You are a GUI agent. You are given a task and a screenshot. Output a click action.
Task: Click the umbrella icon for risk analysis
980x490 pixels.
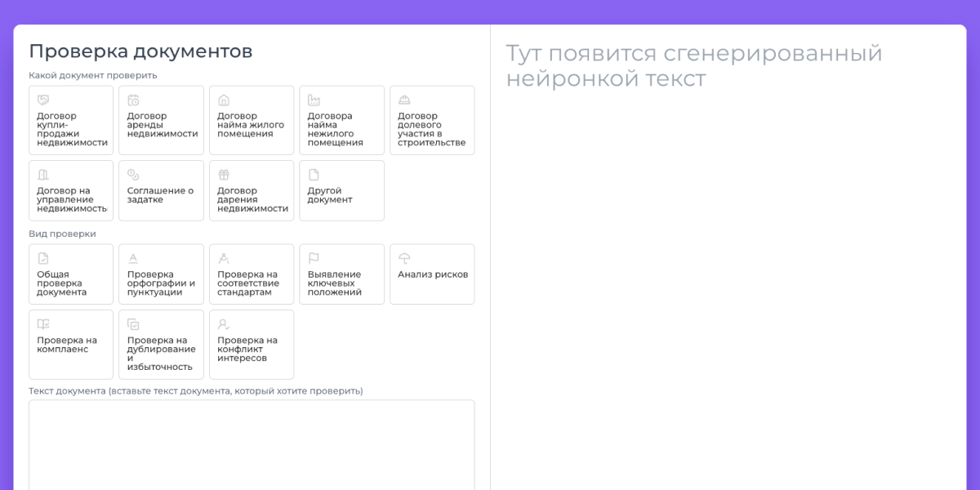(x=404, y=258)
